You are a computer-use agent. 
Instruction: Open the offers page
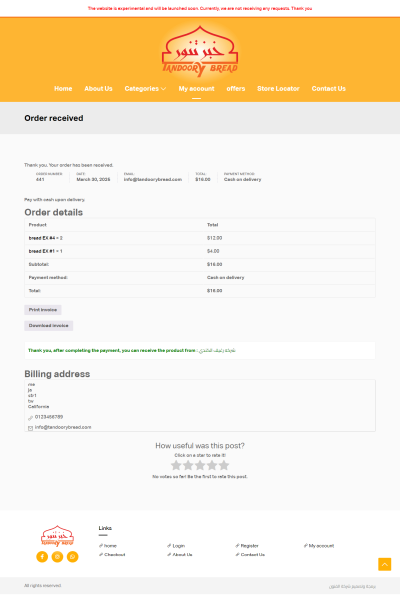[236, 88]
